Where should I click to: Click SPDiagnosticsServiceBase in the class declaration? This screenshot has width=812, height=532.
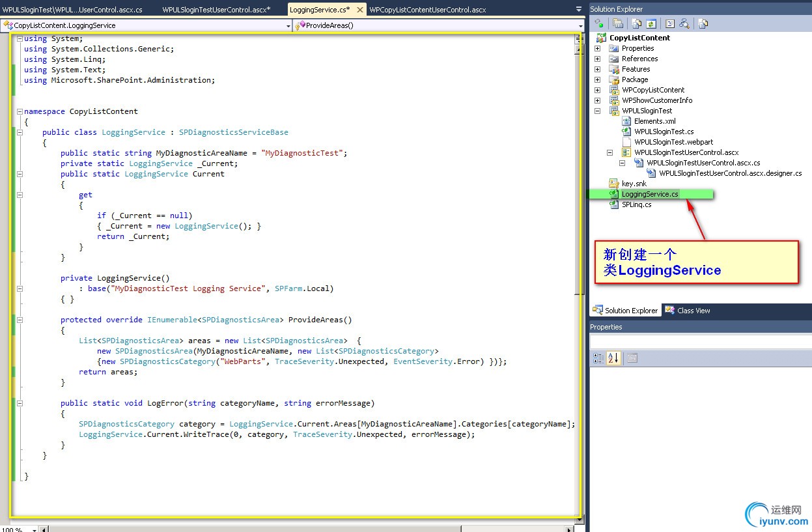click(234, 132)
